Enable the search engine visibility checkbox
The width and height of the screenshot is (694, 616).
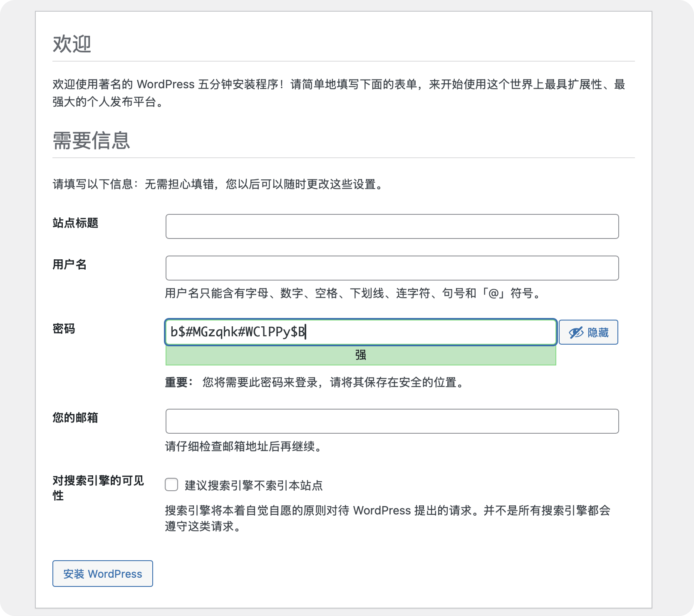(171, 484)
